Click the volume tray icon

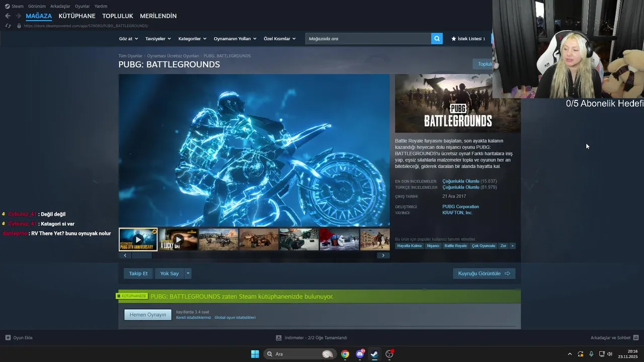coord(610,354)
